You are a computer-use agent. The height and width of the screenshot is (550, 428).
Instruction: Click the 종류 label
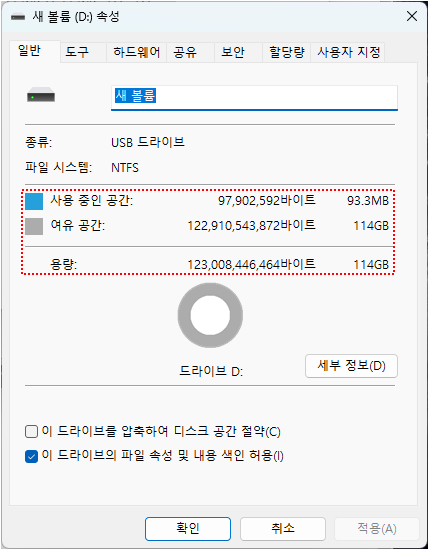click(39, 142)
